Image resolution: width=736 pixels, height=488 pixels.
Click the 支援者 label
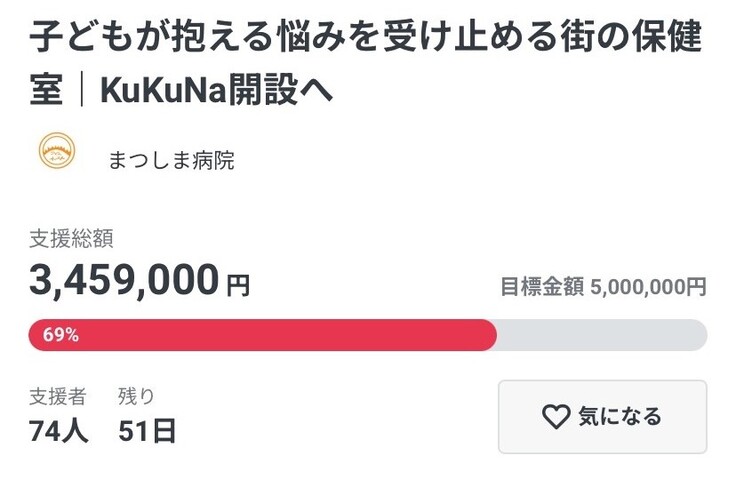57,396
